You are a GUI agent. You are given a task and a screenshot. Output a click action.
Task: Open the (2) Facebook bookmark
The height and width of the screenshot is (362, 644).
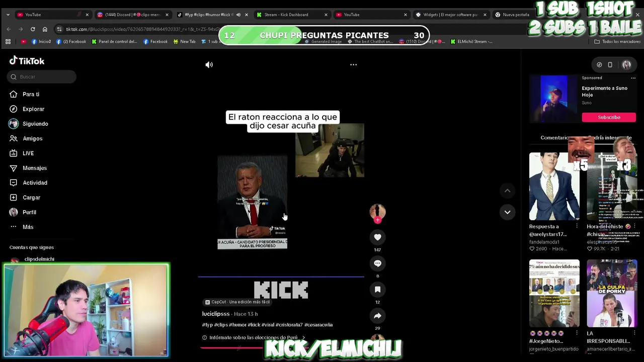click(x=71, y=42)
